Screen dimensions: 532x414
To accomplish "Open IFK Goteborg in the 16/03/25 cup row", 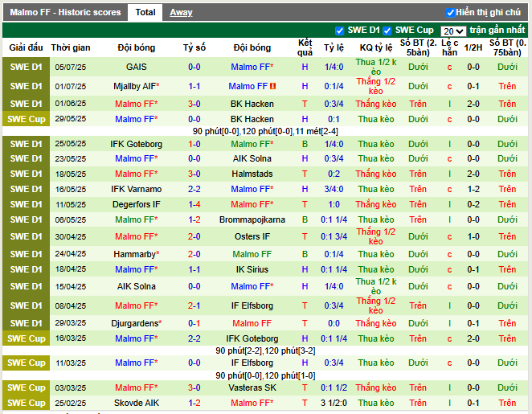I will tap(252, 338).
